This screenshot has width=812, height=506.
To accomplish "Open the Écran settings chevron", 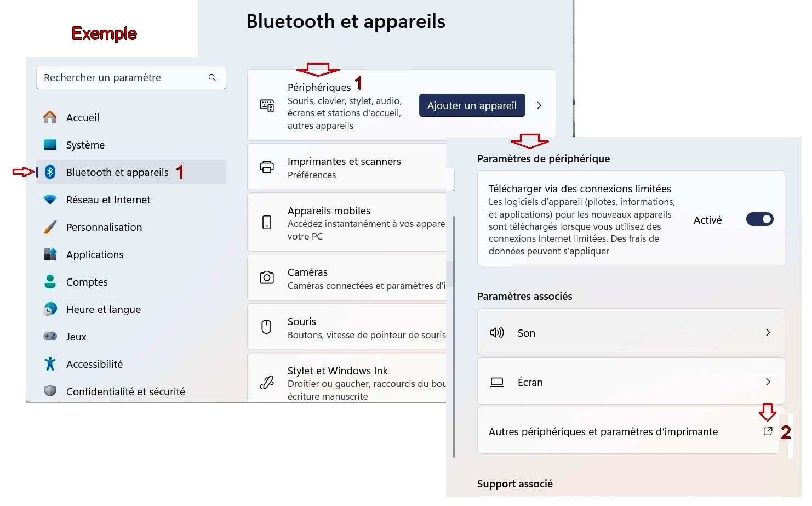I will pos(768,382).
